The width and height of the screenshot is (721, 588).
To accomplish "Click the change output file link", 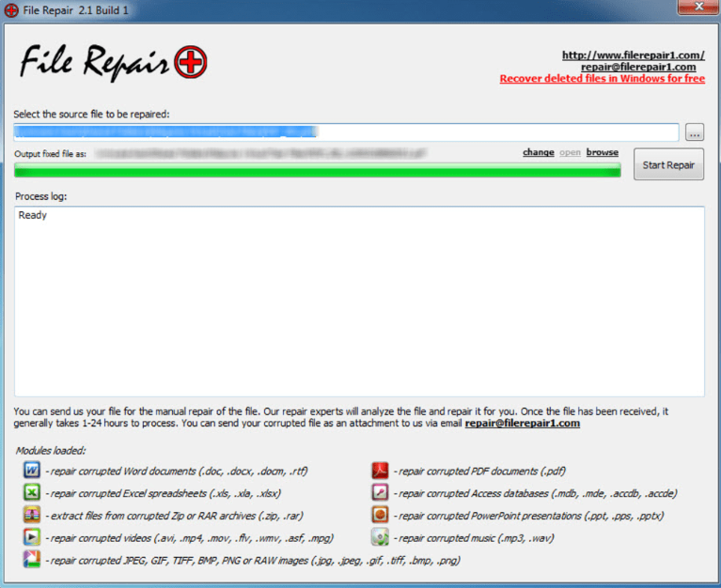I will [538, 152].
